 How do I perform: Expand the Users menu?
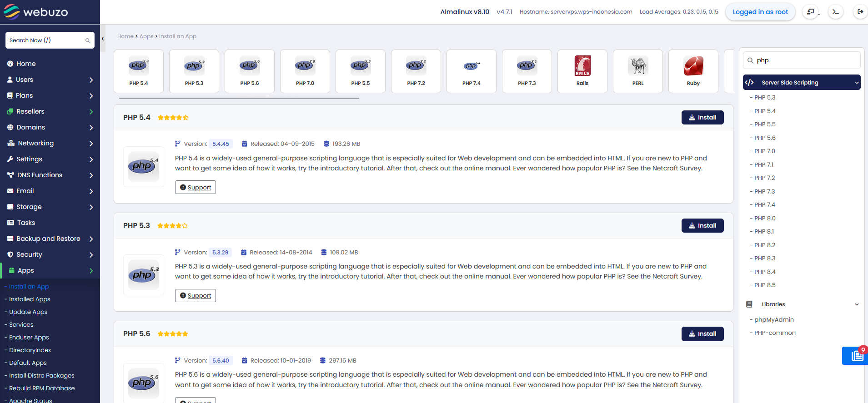point(50,80)
